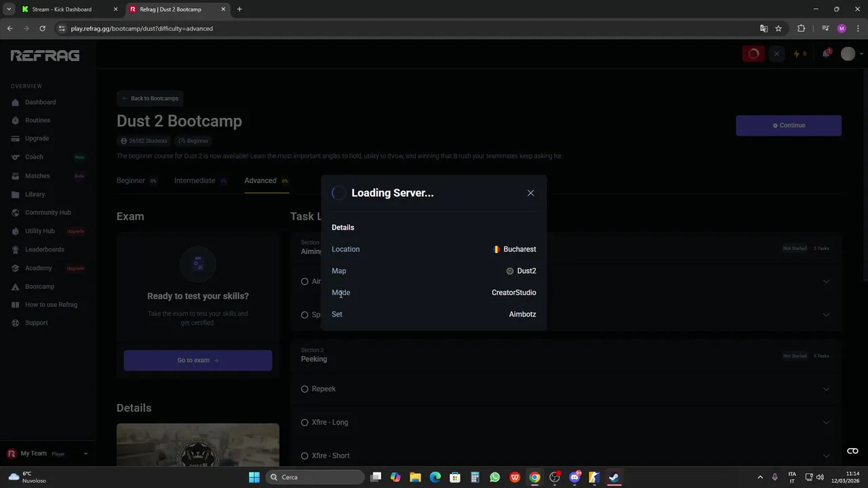
Task: Select the Xfire - Long task circle
Action: click(x=304, y=422)
